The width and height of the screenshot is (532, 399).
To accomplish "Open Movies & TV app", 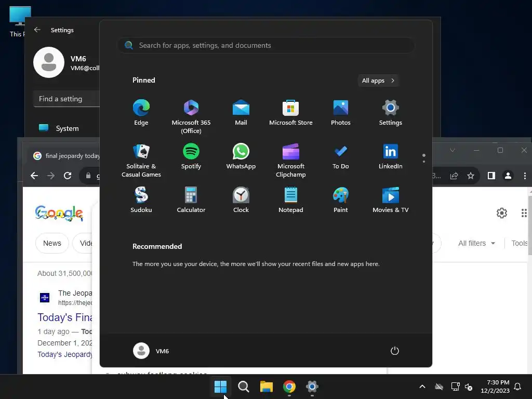I will click(x=391, y=200).
